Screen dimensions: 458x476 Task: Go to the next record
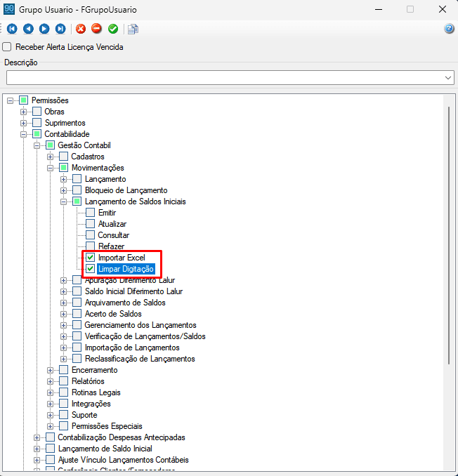click(44, 29)
